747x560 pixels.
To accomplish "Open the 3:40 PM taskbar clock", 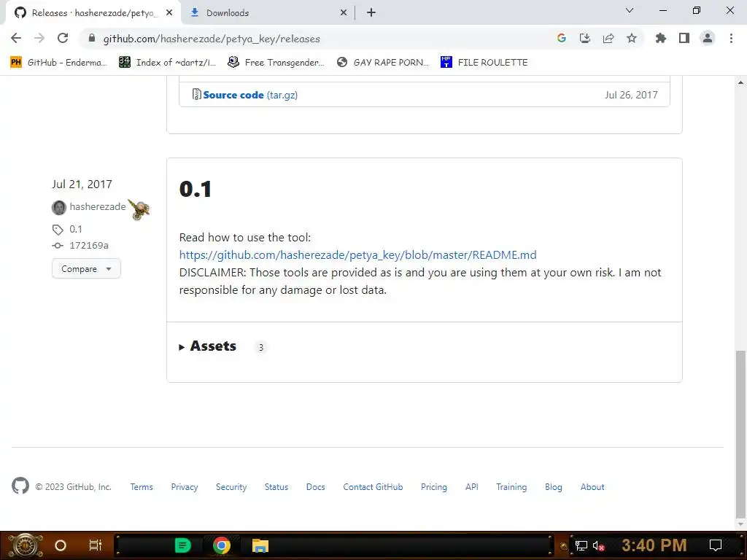I will [654, 545].
